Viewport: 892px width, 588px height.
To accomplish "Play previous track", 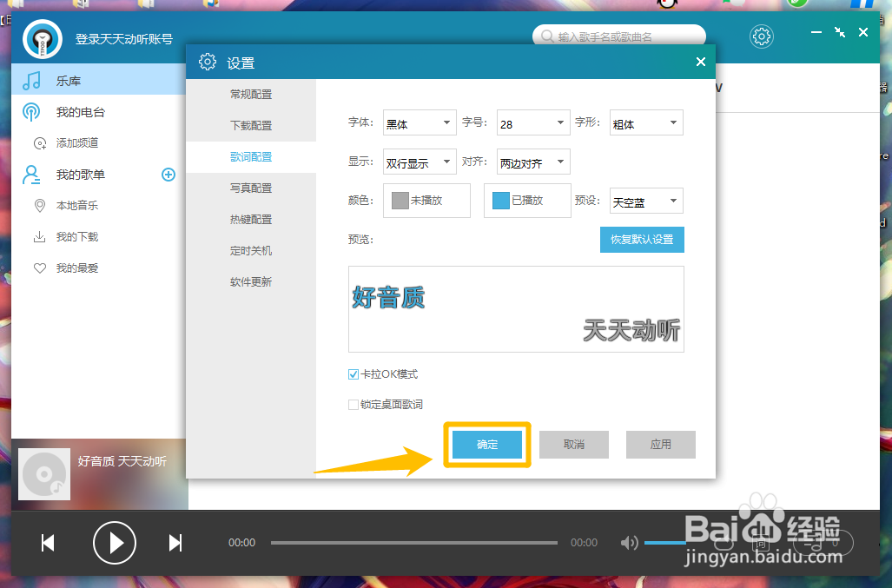I will (49, 543).
